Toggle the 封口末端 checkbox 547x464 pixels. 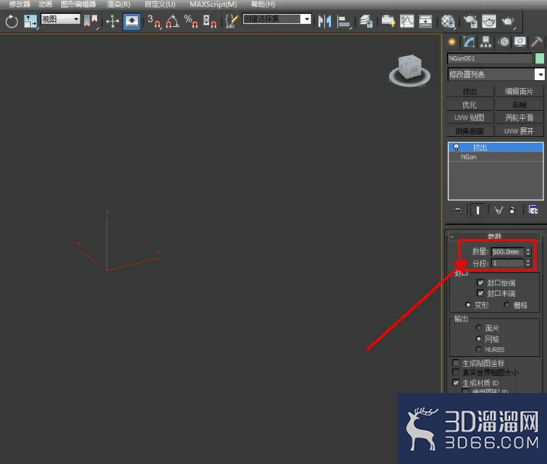click(x=480, y=293)
